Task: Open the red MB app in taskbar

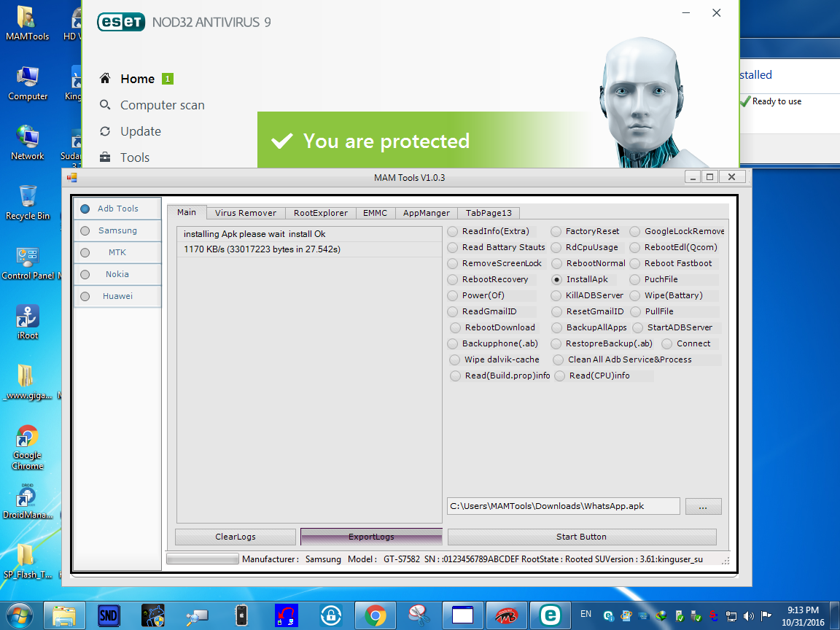Action: coord(506,615)
